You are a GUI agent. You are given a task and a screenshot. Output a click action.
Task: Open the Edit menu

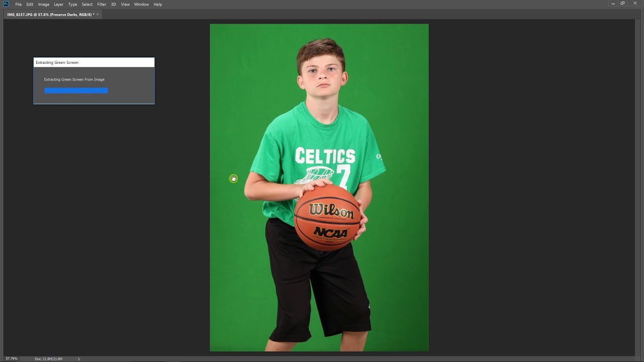(x=30, y=4)
